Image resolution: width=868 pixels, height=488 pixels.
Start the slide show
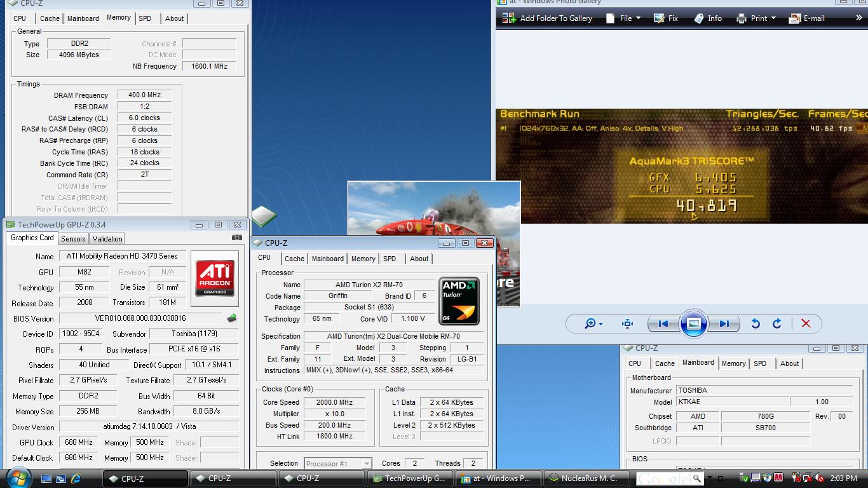693,323
